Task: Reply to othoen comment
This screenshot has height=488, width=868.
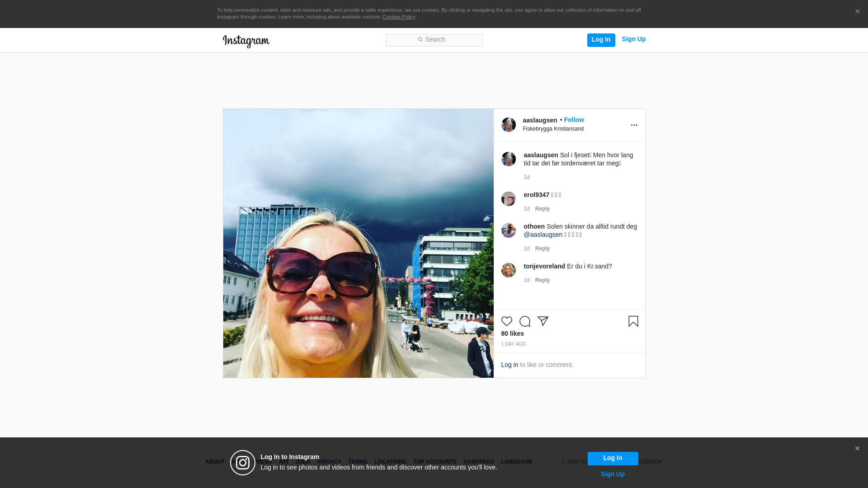Action: [x=542, y=249]
